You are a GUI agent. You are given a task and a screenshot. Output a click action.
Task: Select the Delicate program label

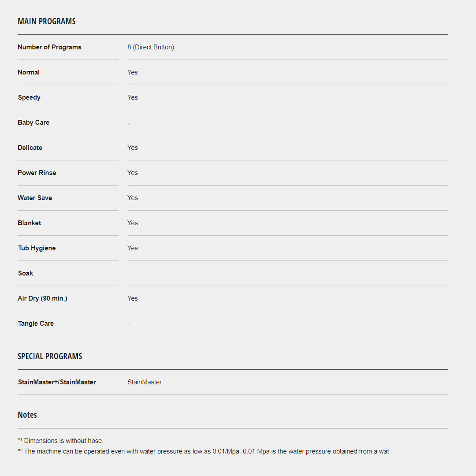click(30, 148)
